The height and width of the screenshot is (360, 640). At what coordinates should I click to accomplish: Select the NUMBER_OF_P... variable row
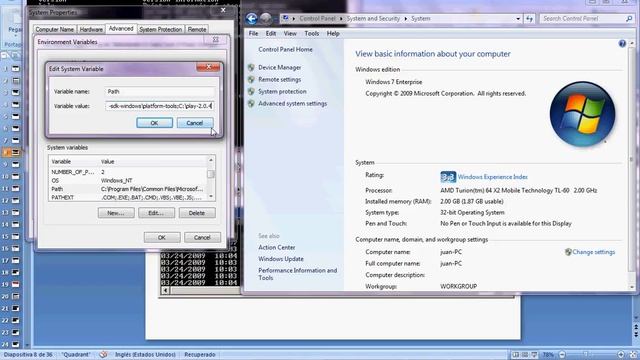click(128, 172)
